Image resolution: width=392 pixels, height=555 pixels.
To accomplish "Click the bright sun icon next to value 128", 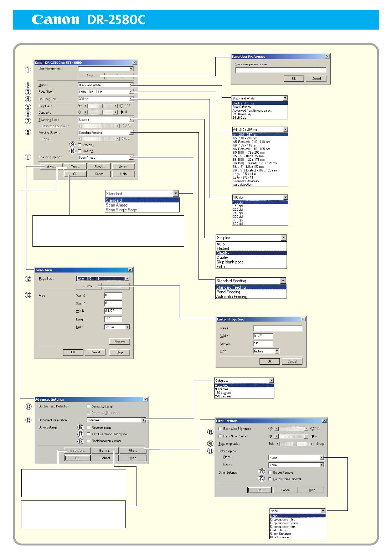I will [122, 106].
